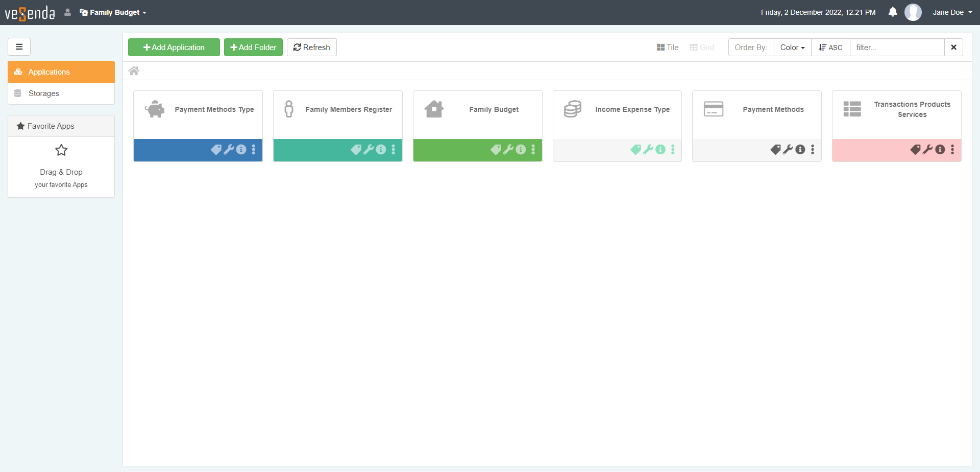Click the Add Application button
The width and height of the screenshot is (980, 472).
(174, 48)
